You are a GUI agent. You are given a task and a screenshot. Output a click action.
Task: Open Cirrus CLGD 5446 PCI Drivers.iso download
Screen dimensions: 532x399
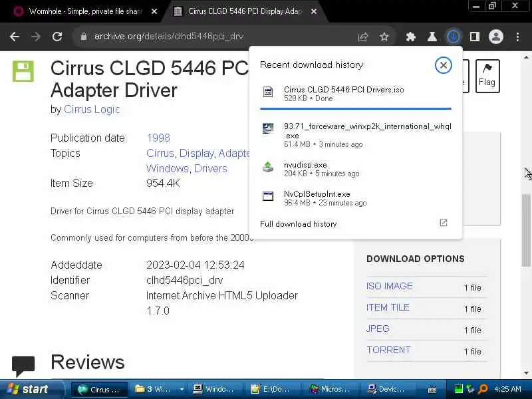point(356,94)
